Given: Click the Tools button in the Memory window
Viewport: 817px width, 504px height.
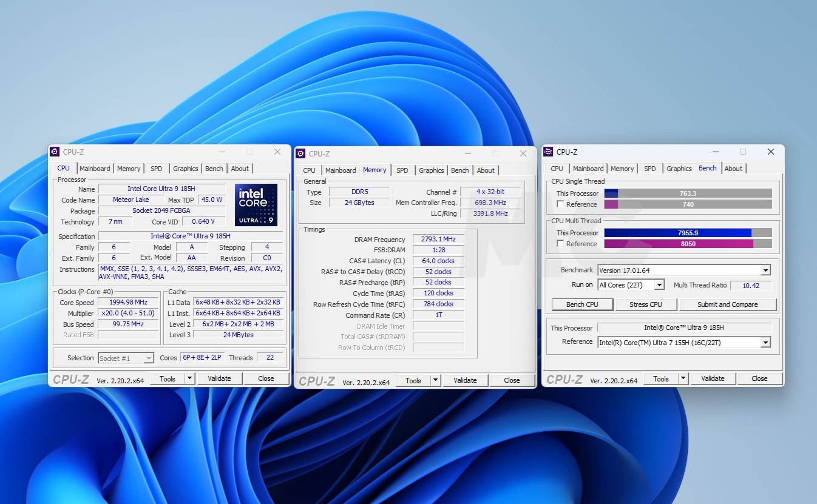Looking at the screenshot, I should (x=413, y=380).
